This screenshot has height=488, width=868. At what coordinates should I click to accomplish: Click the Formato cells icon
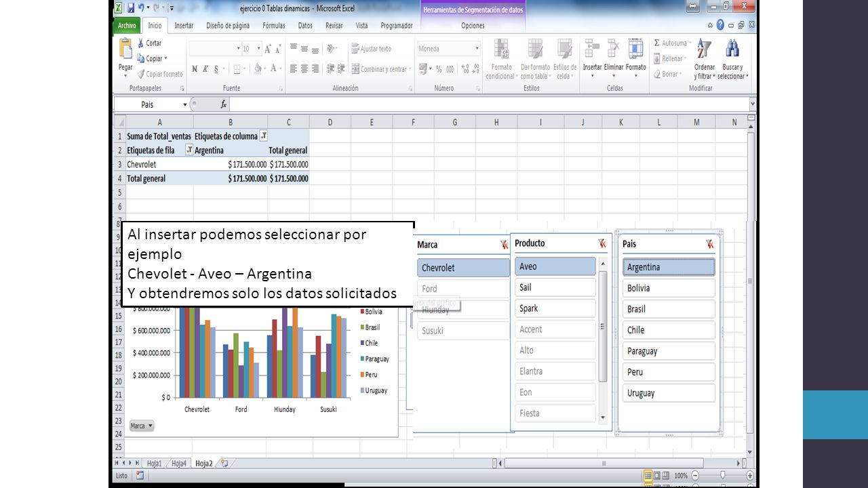click(635, 49)
